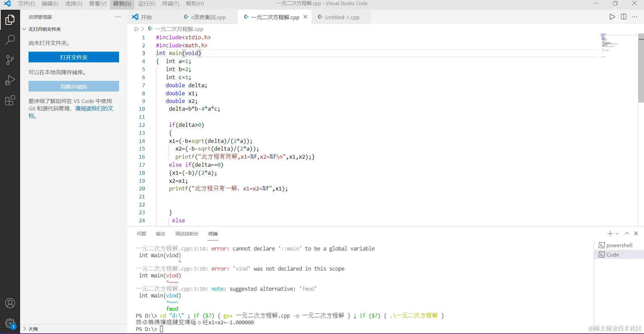
Task: Click line number 12 in the gutter
Action: click(x=142, y=125)
